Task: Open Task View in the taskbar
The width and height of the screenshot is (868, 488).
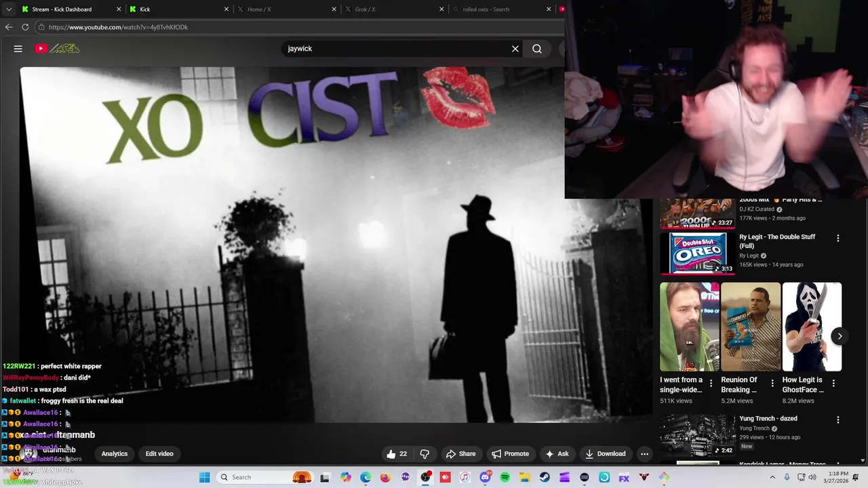Action: point(325,477)
